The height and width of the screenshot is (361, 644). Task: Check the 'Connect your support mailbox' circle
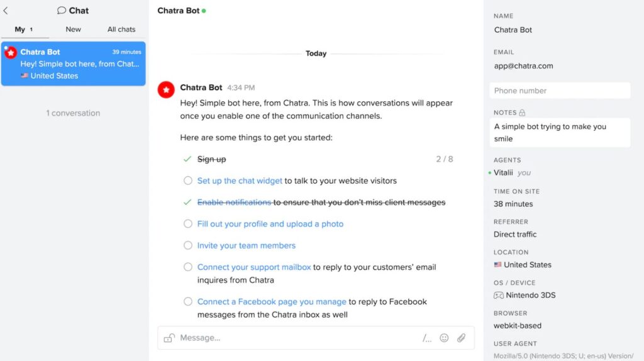pyautogui.click(x=187, y=267)
